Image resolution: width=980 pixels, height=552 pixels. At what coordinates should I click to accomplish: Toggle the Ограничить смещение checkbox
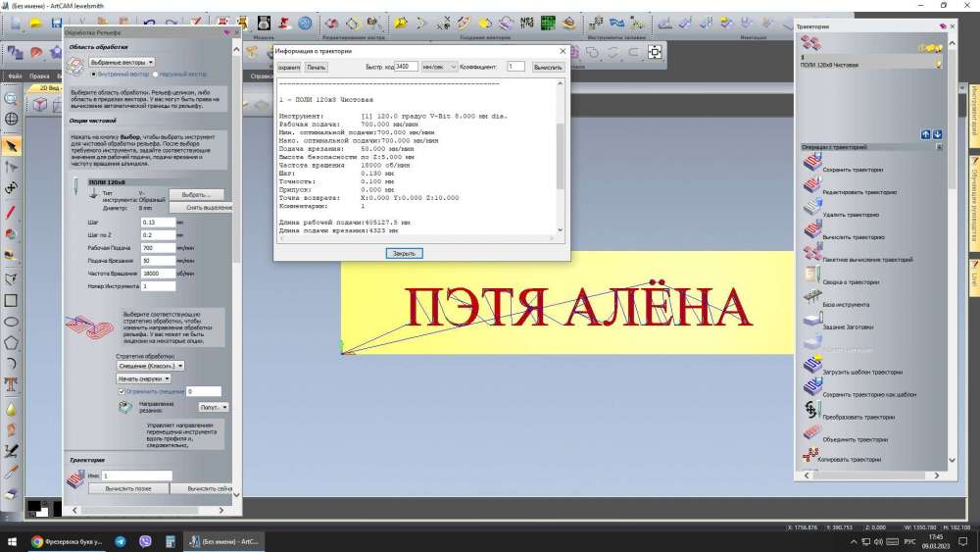[121, 391]
